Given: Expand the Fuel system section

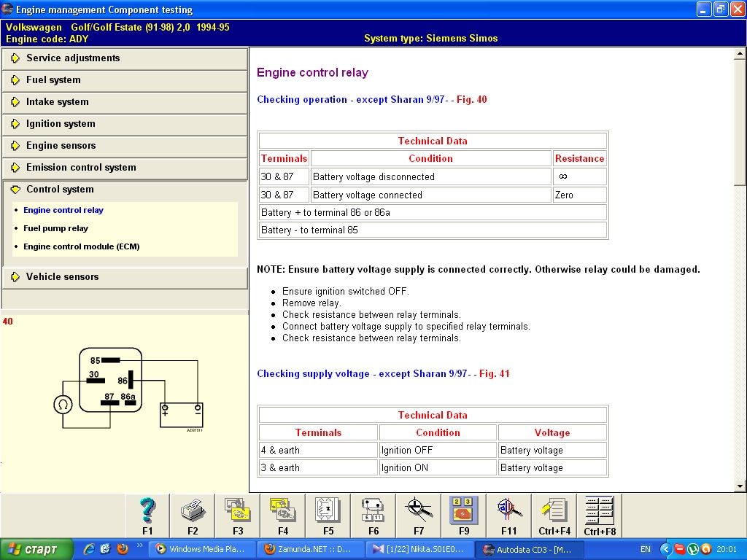Looking at the screenshot, I should coord(53,80).
